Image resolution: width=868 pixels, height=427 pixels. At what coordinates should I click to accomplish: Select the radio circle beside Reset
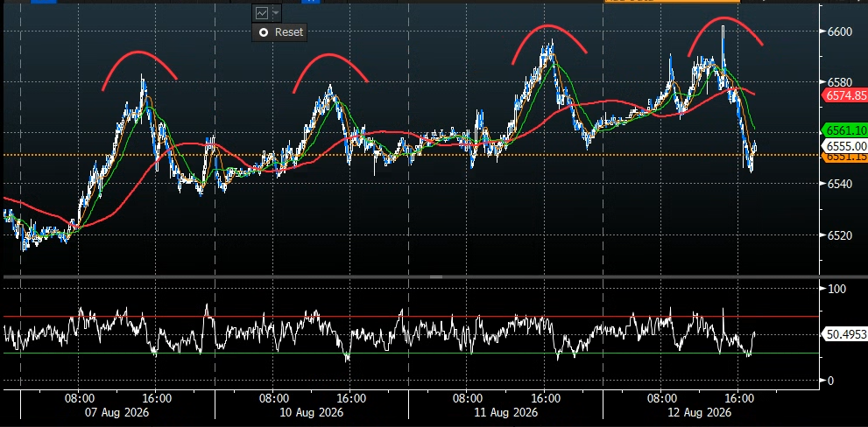pos(264,32)
